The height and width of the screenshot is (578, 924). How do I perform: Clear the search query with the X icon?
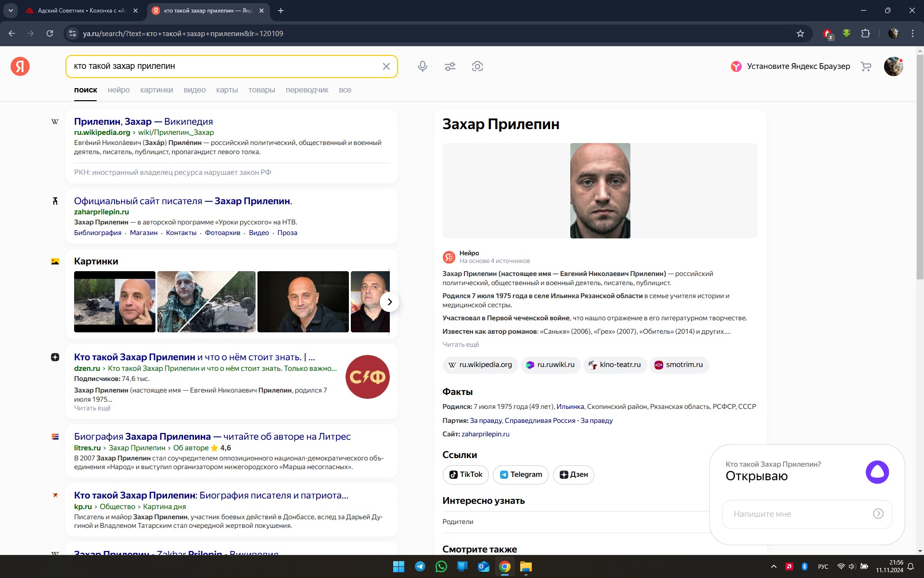pyautogui.click(x=386, y=66)
